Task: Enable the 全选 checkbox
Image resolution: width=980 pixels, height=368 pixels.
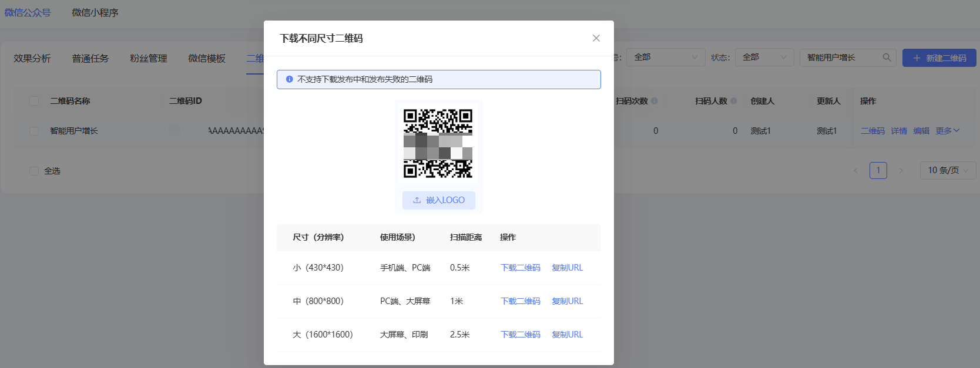Action: tap(34, 171)
